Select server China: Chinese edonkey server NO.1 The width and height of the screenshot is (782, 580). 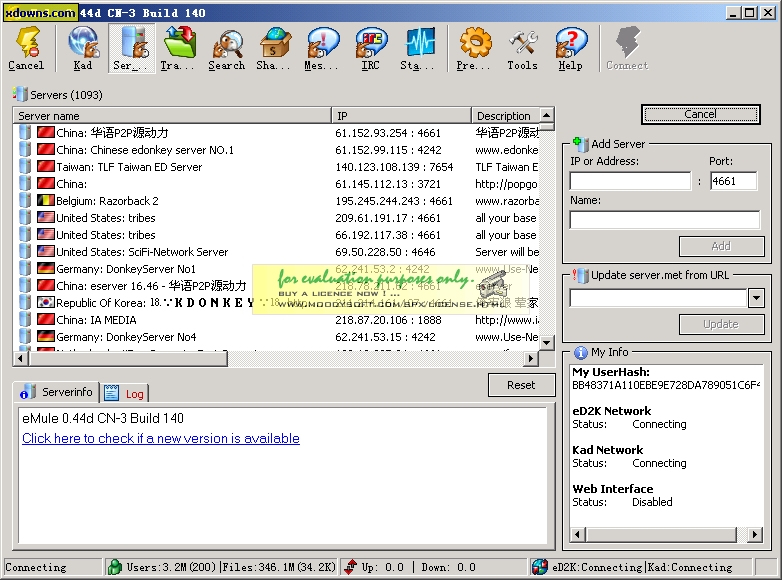[145, 150]
